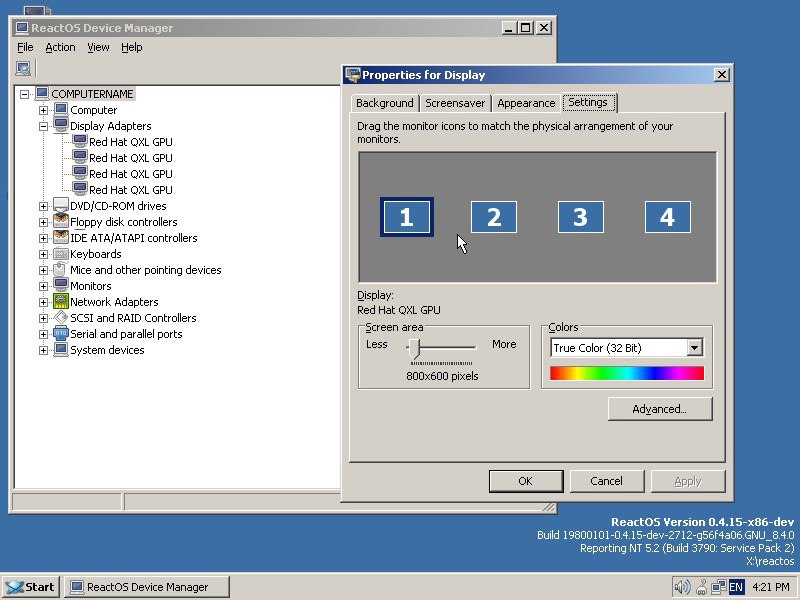This screenshot has width=800, height=600.
Task: Click the Properties for Display title icon
Action: coord(353,75)
